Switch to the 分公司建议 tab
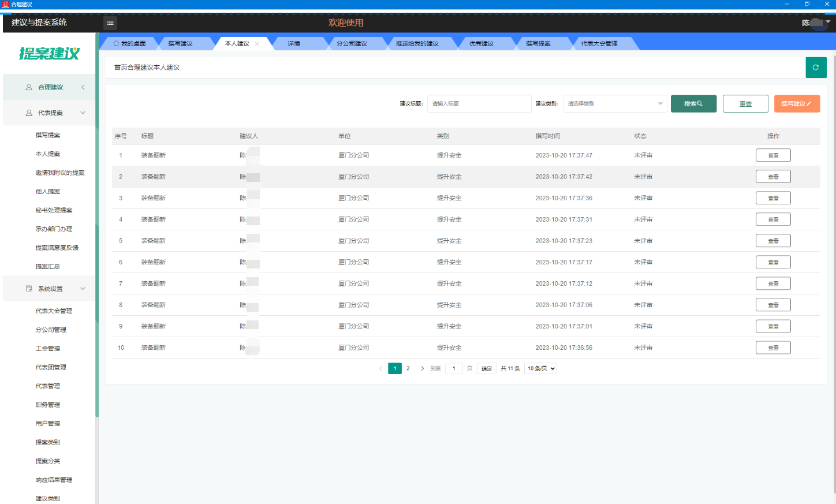Screen dimensions: 836x504 coord(352,44)
